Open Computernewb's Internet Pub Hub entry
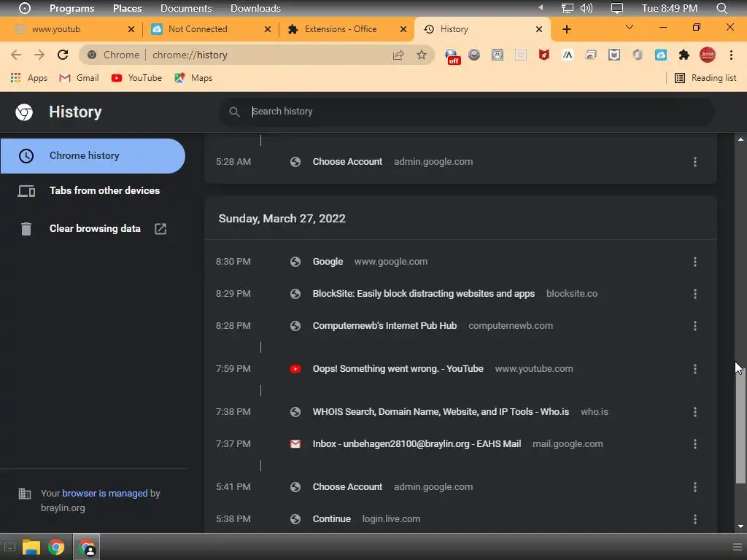The image size is (747, 560). [384, 326]
